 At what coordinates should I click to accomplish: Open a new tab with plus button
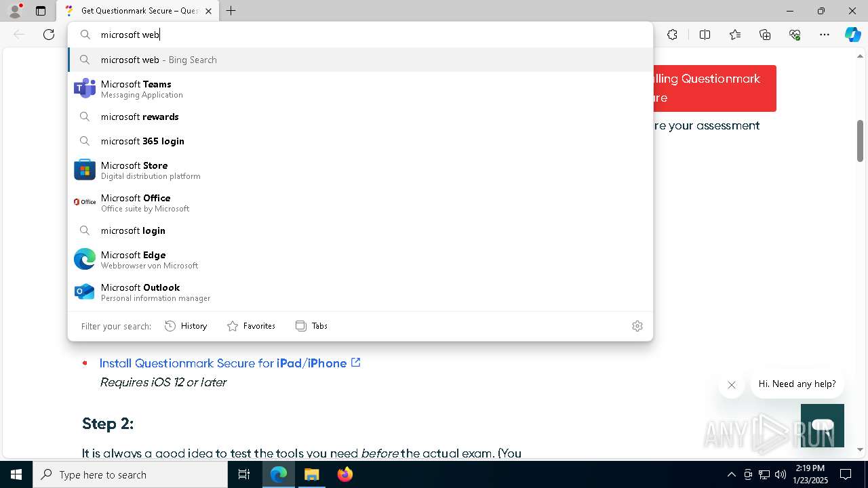click(x=231, y=11)
